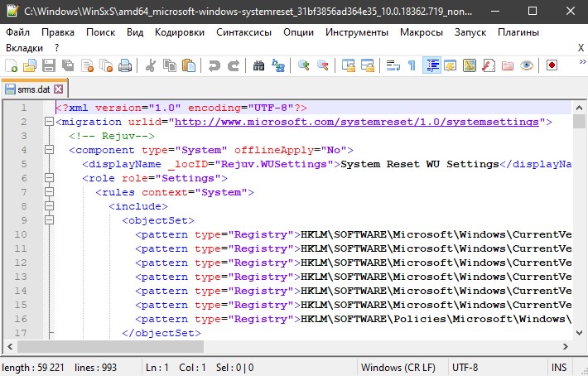Close the document with the menu bar X
This screenshot has width=588, height=376.
[x=581, y=48]
